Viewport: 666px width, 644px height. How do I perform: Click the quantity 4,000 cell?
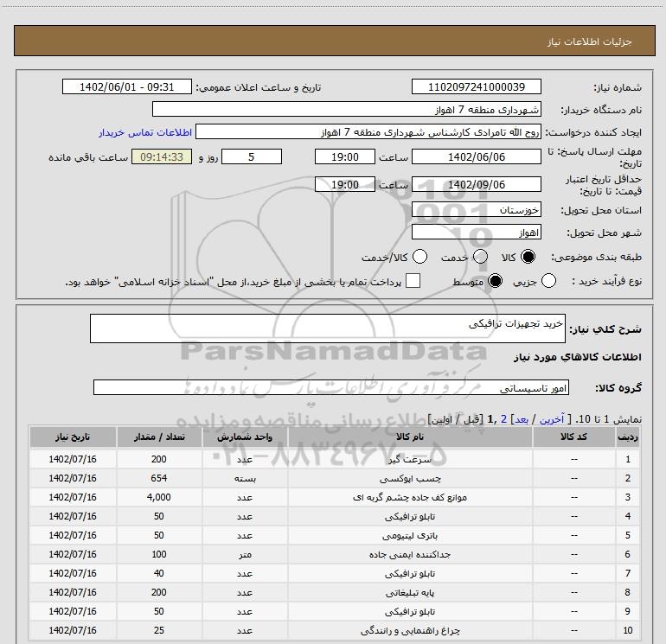coord(159,497)
